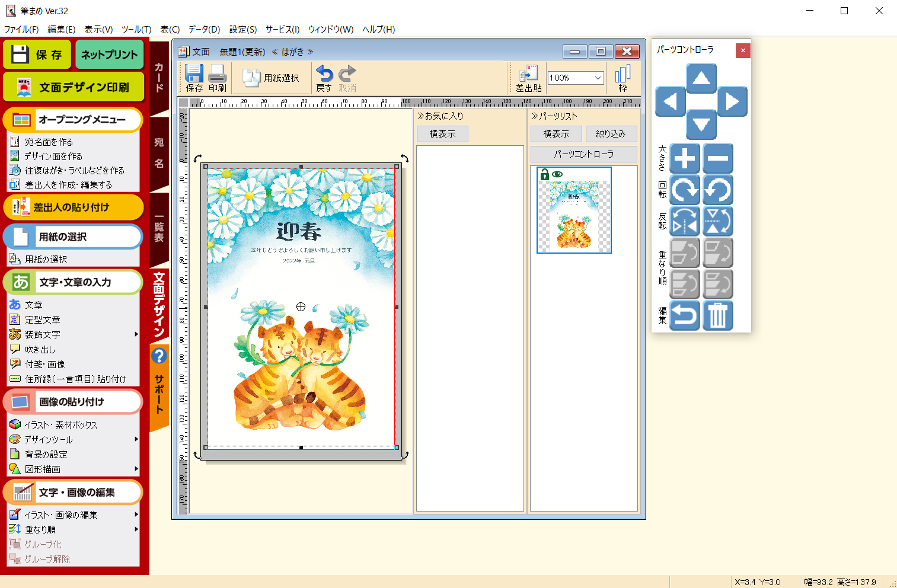Toggle the 枠 frame display button
897x588 pixels.
(x=623, y=78)
